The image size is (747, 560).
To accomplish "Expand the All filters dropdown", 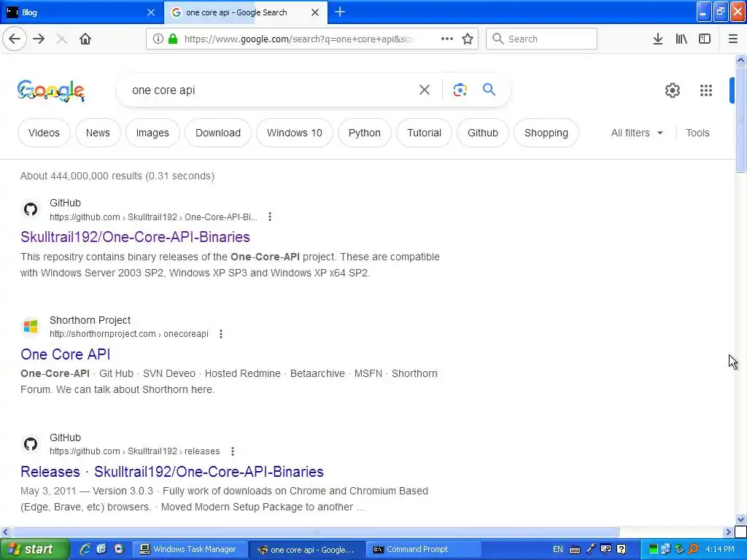I will (x=637, y=133).
